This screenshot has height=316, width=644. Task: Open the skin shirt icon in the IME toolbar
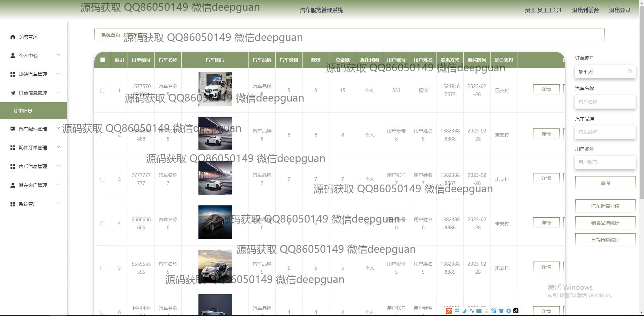pos(501,311)
